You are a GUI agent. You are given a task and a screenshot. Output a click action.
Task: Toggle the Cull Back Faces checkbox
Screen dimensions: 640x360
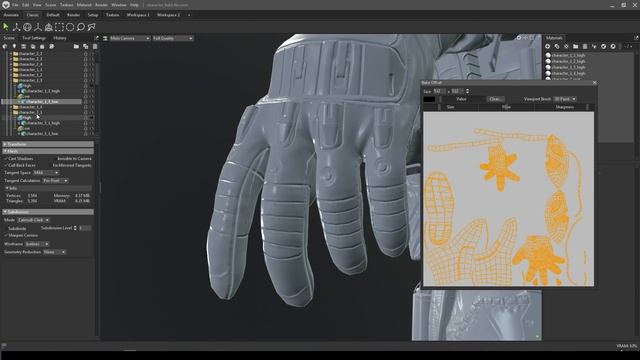[6, 165]
